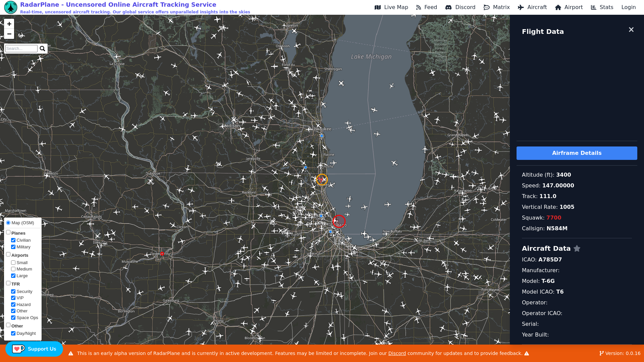Select the Map (OSM) radio button
Image resolution: width=644 pixels, height=362 pixels.
click(8, 223)
